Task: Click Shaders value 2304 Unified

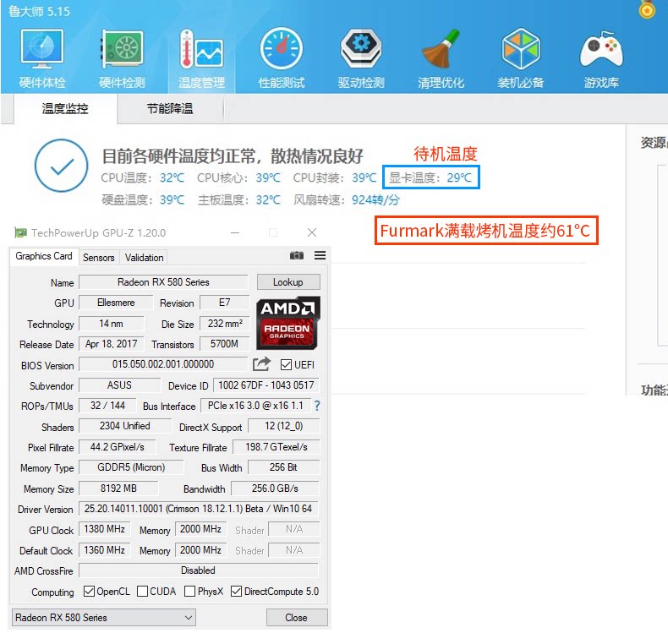Action: tap(125, 426)
